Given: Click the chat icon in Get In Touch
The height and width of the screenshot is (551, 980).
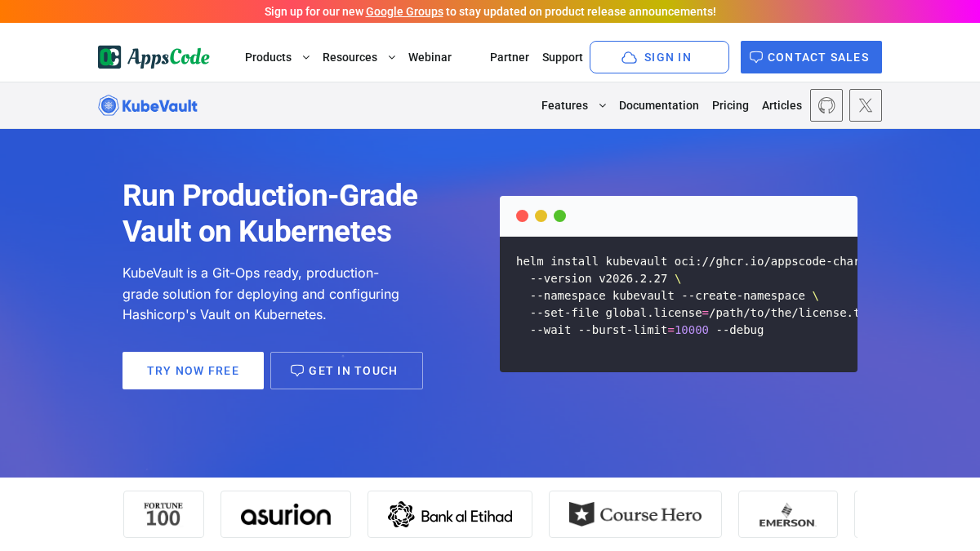Looking at the screenshot, I should (297, 371).
